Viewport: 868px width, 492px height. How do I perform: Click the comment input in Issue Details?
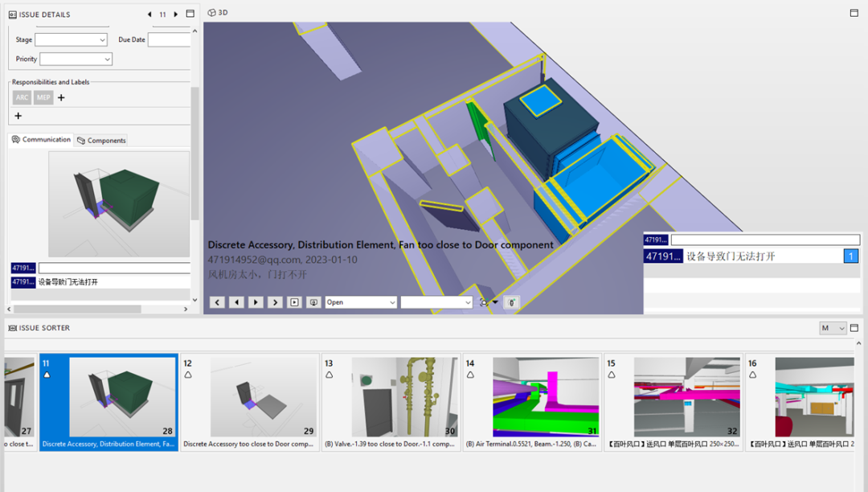click(x=114, y=268)
